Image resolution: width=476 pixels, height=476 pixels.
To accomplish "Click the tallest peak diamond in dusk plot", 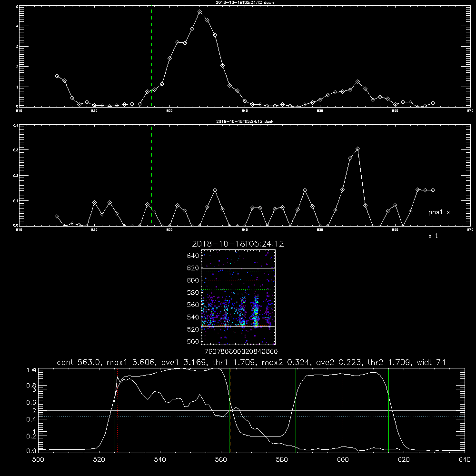I will (x=357, y=149).
